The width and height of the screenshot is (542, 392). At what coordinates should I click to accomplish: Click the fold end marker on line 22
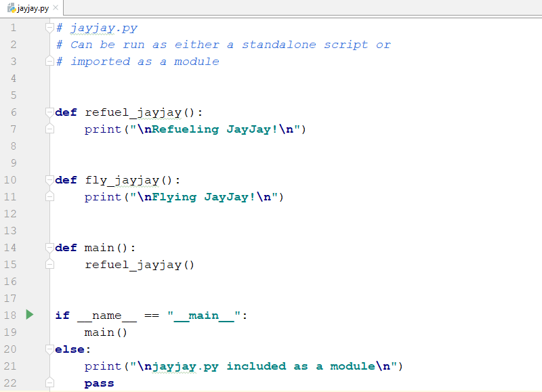click(x=49, y=383)
